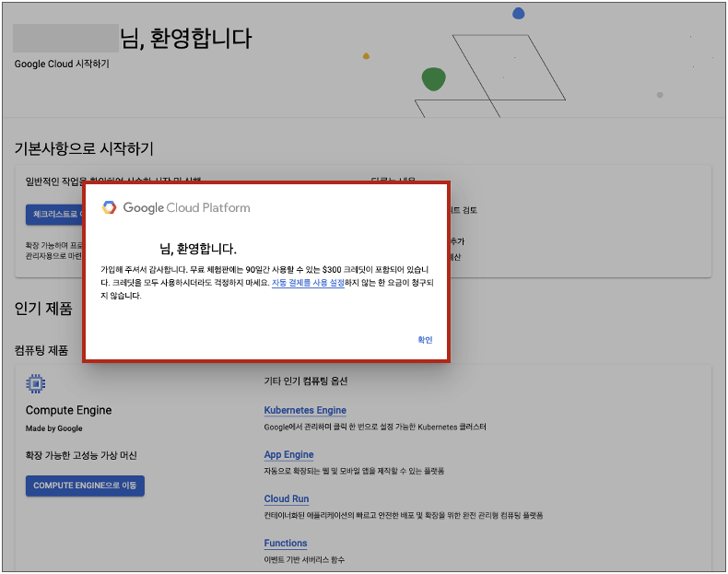Screen dimensions: 728x574
Task: Go to COMPUTE ENGINE으로 이동 button
Action: (85, 486)
